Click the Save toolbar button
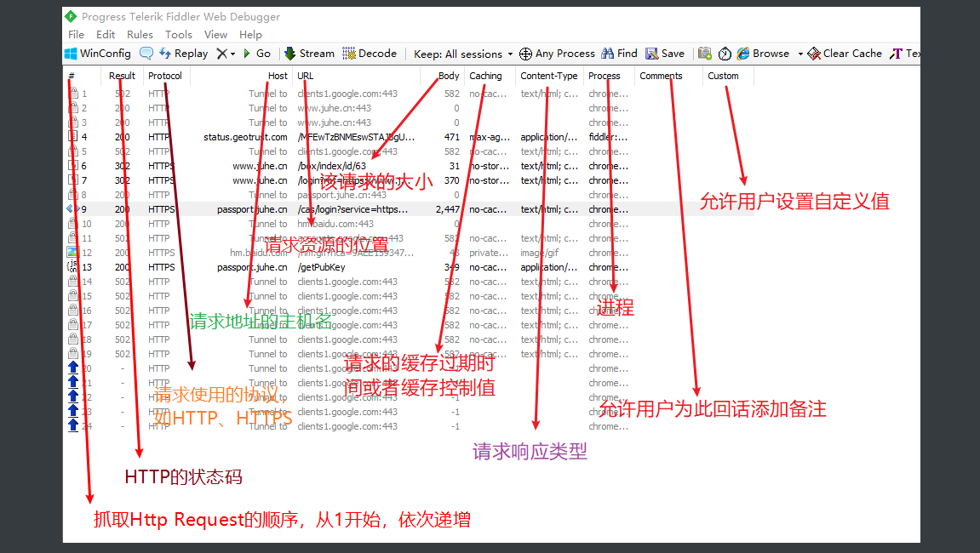 (665, 54)
